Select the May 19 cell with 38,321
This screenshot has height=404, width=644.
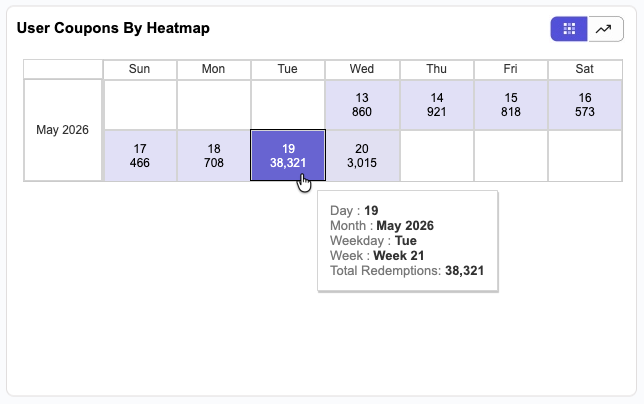[x=288, y=155]
